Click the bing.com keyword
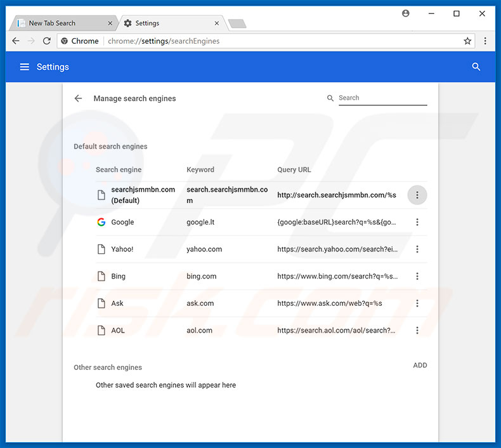 pyautogui.click(x=201, y=276)
